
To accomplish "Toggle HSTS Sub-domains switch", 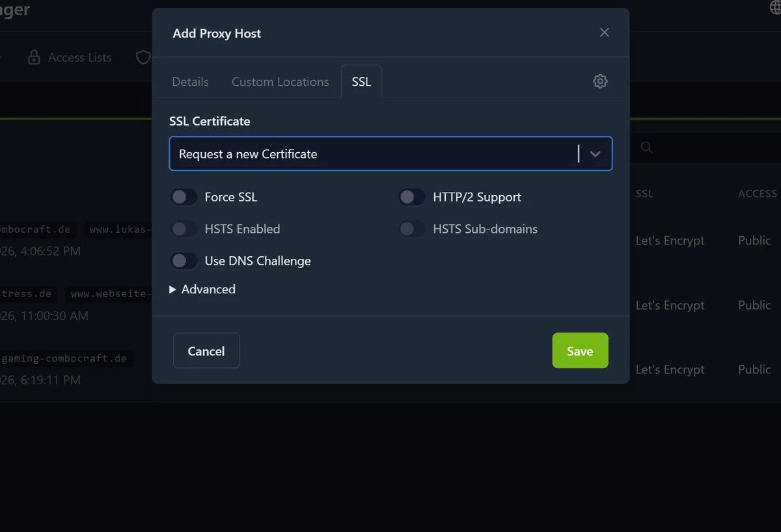I will click(x=412, y=229).
